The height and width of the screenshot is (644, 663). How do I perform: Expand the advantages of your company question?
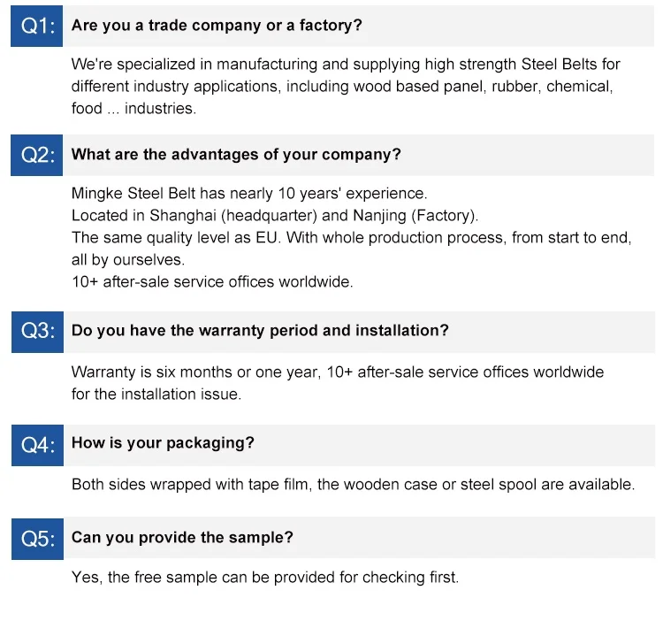click(236, 155)
